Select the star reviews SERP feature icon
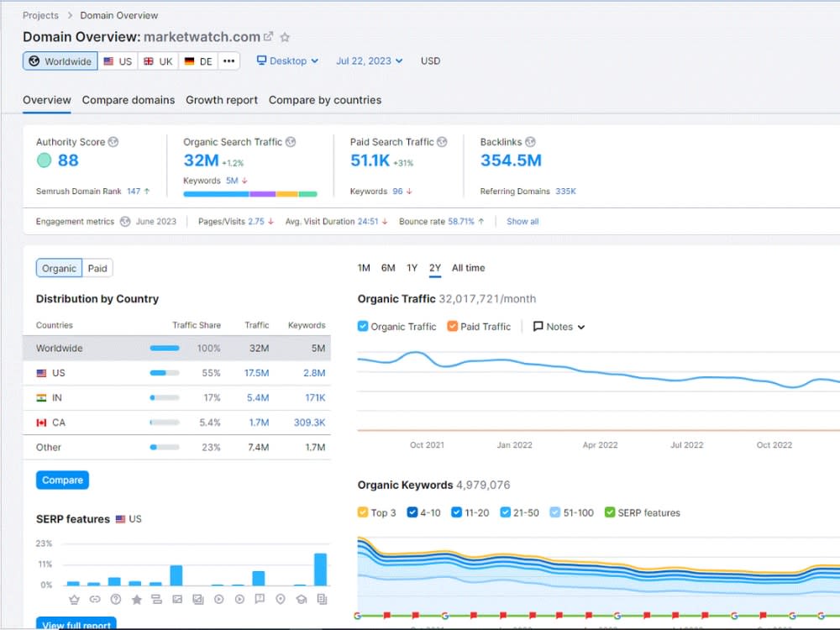 coord(137,600)
